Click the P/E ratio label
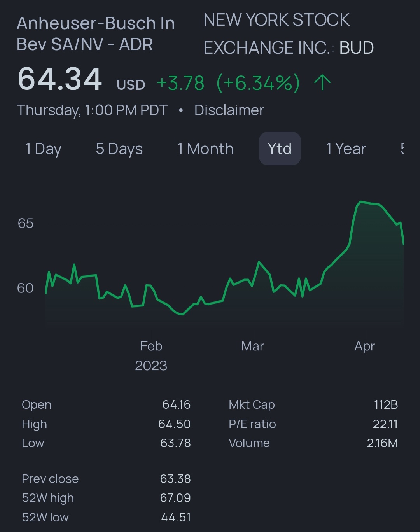Screen dimensions: 420x532 252,424
